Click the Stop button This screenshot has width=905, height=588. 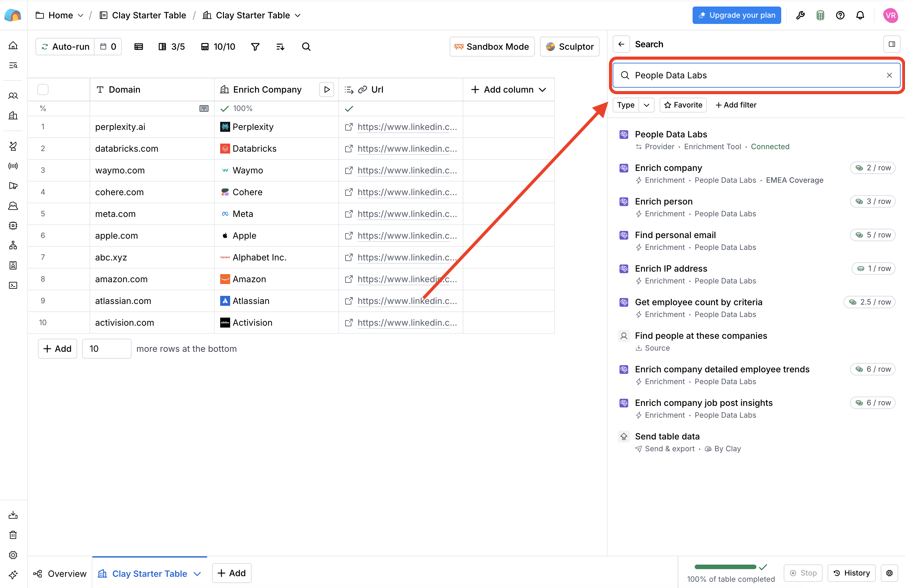click(x=803, y=573)
